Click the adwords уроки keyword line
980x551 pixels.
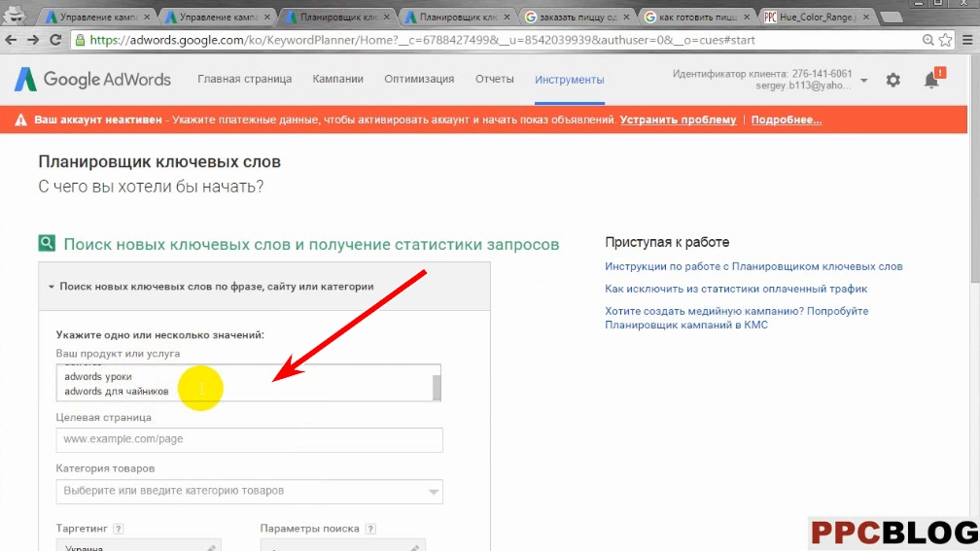98,377
